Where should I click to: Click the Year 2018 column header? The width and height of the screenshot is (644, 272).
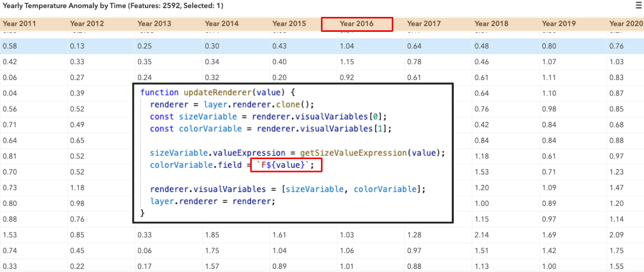tap(491, 24)
